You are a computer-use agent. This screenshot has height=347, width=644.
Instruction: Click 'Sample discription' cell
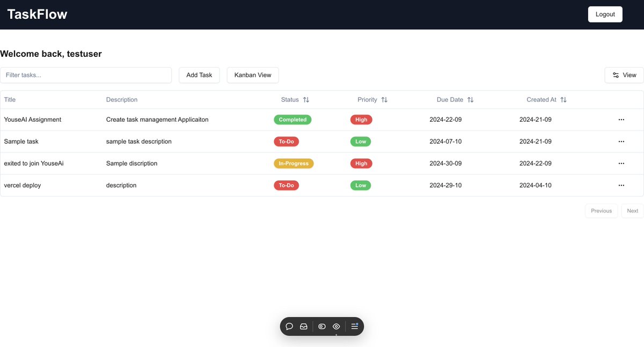click(x=131, y=164)
